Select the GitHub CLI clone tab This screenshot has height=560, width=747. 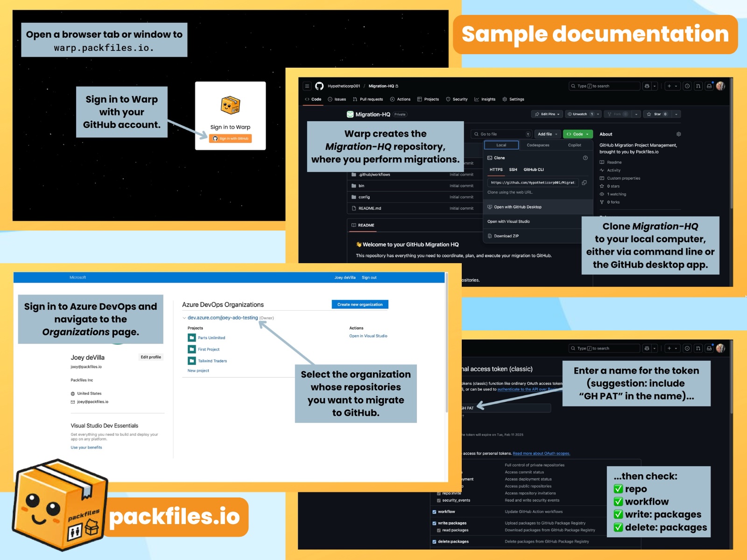pyautogui.click(x=534, y=169)
